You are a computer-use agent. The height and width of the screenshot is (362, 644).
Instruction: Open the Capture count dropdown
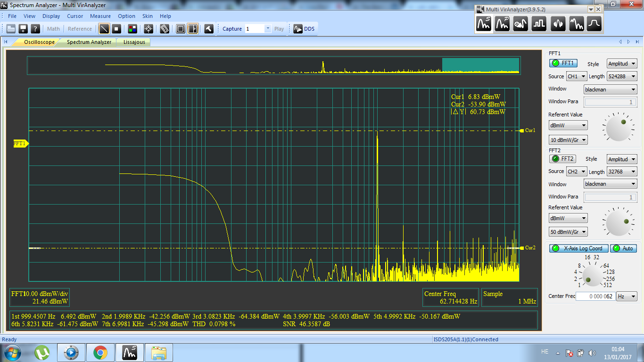(268, 29)
